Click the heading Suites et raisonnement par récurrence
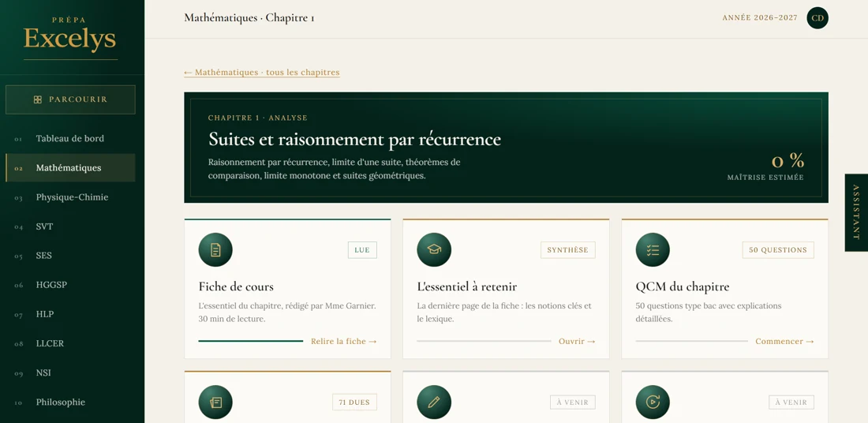The width and height of the screenshot is (868, 423). (x=354, y=139)
